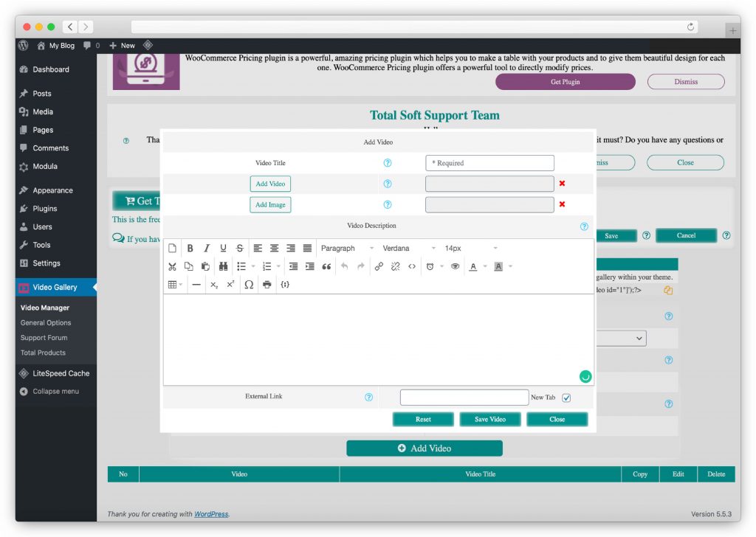
Task: Select the bulleted list icon
Action: coord(242,266)
